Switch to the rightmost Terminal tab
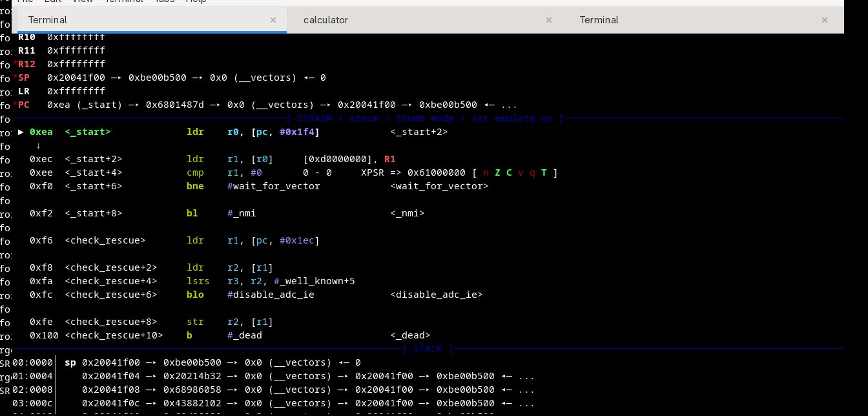This screenshot has height=416, width=868. [x=599, y=20]
